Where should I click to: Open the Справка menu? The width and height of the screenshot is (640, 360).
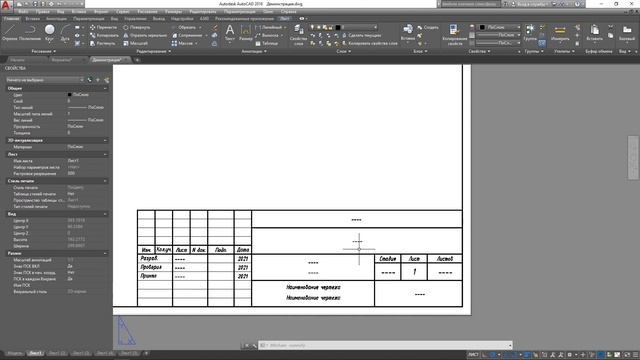click(288, 12)
